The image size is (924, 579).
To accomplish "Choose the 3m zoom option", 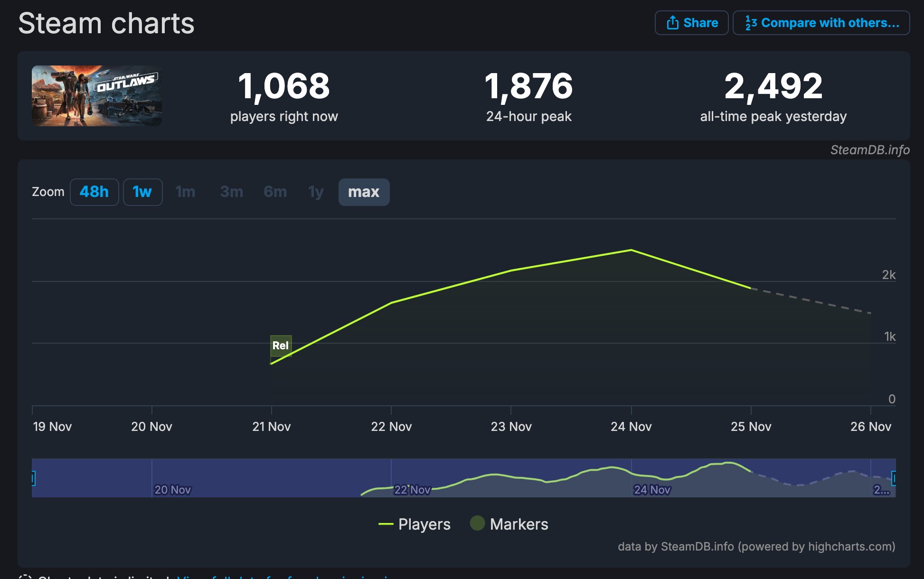I will [x=232, y=192].
